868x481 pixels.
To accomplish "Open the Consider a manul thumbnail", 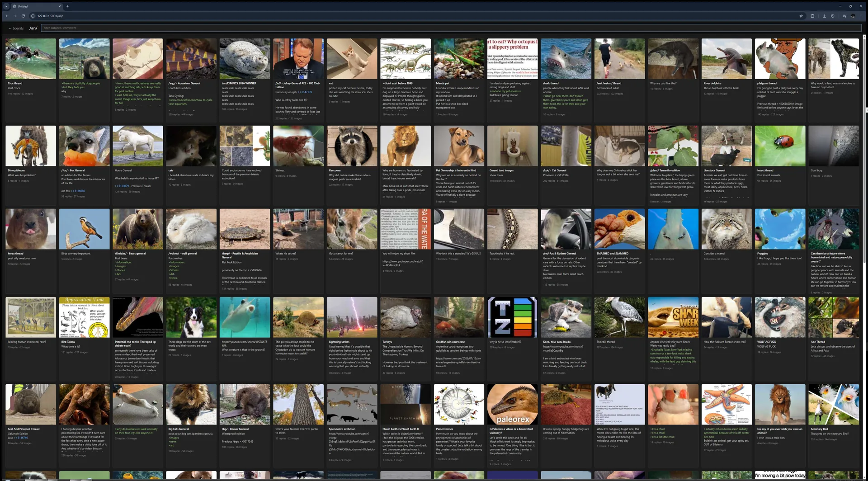I will [x=726, y=229].
